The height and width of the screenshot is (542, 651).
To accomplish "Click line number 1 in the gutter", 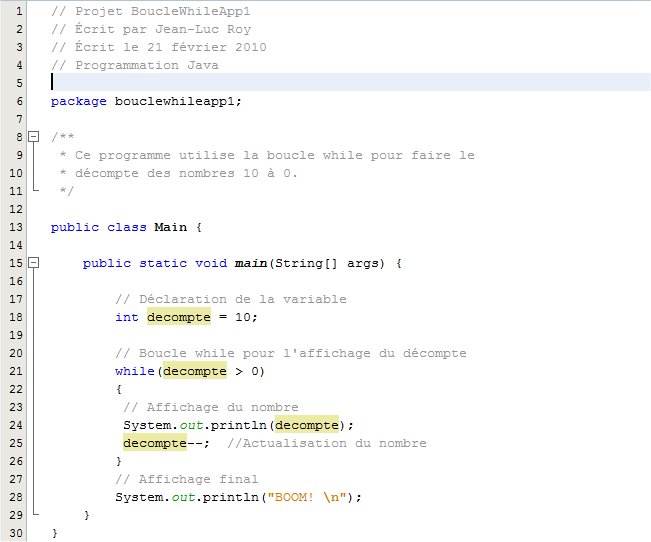I will click(x=20, y=11).
